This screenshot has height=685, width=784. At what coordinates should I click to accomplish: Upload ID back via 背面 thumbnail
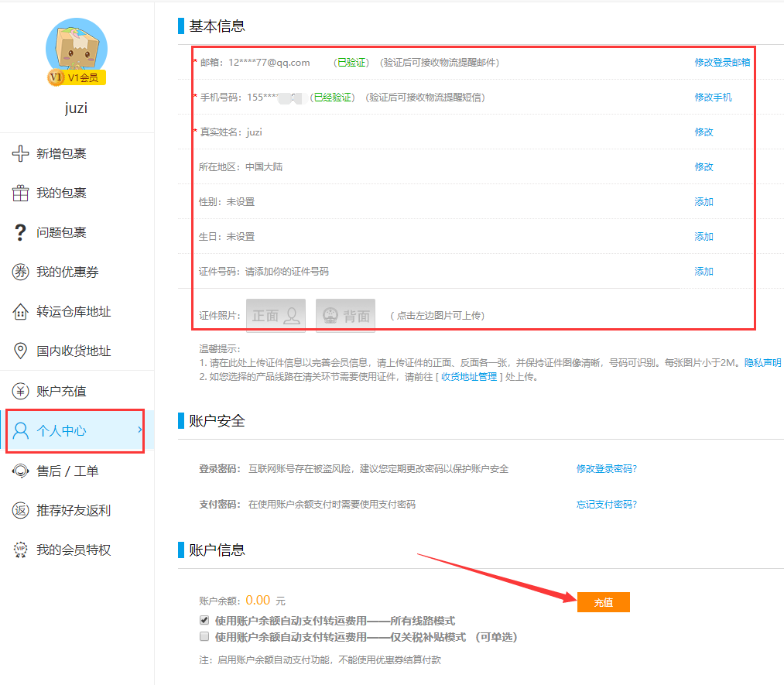pyautogui.click(x=345, y=316)
